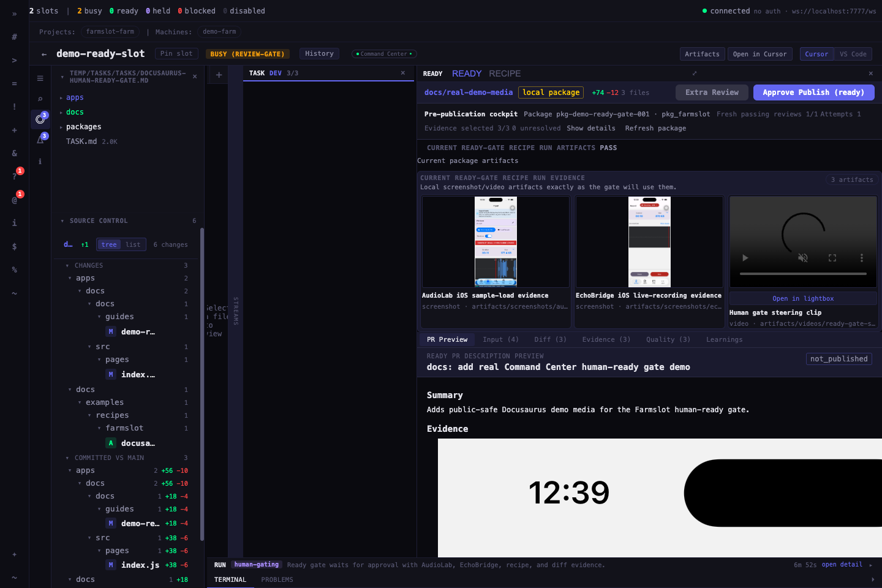Seek on the video progress bar
Screen dimensions: 882x588
coord(803,274)
